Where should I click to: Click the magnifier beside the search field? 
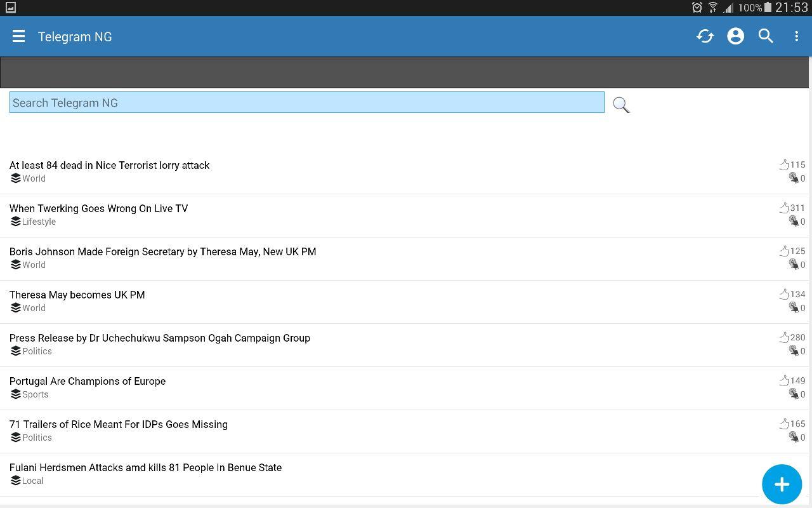(621, 105)
